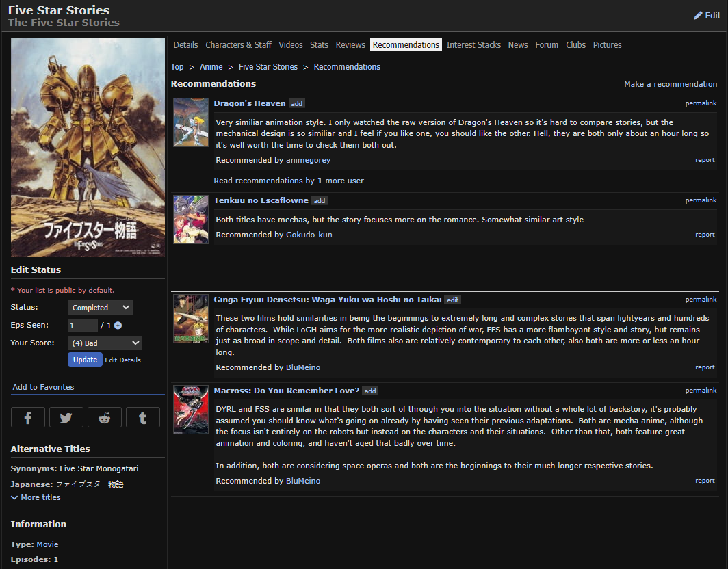
Task: Open user Gokudo-kun's profile
Action: click(309, 235)
